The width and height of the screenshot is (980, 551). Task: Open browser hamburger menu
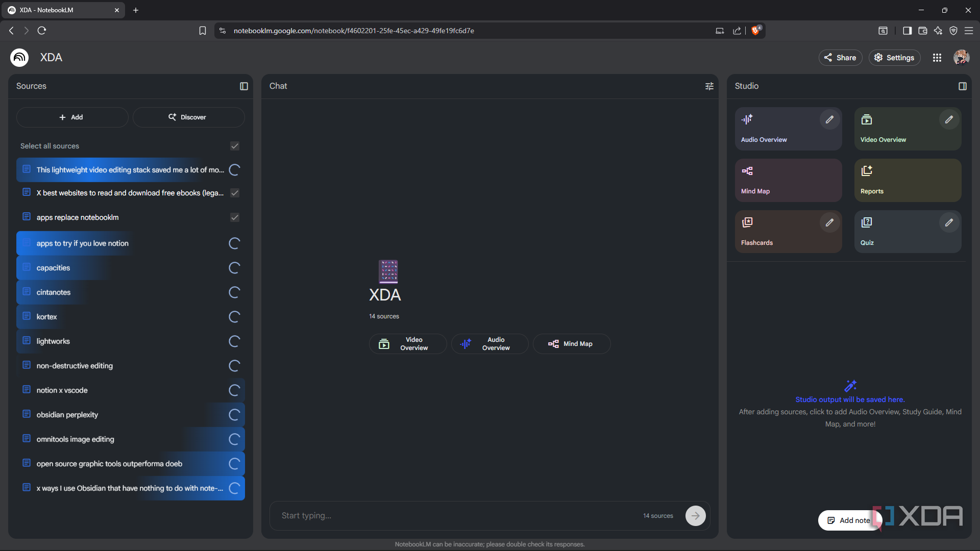click(x=969, y=31)
